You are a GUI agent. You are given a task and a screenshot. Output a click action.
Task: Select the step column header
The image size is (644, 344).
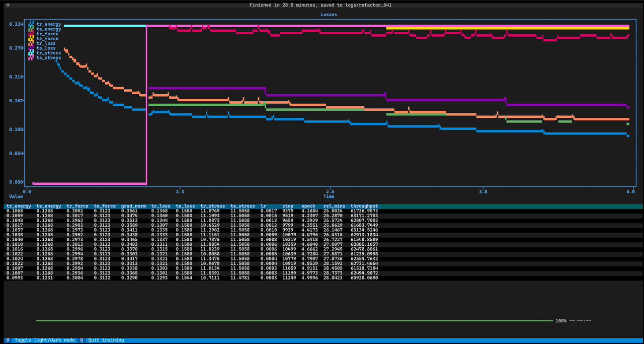tap(288, 206)
